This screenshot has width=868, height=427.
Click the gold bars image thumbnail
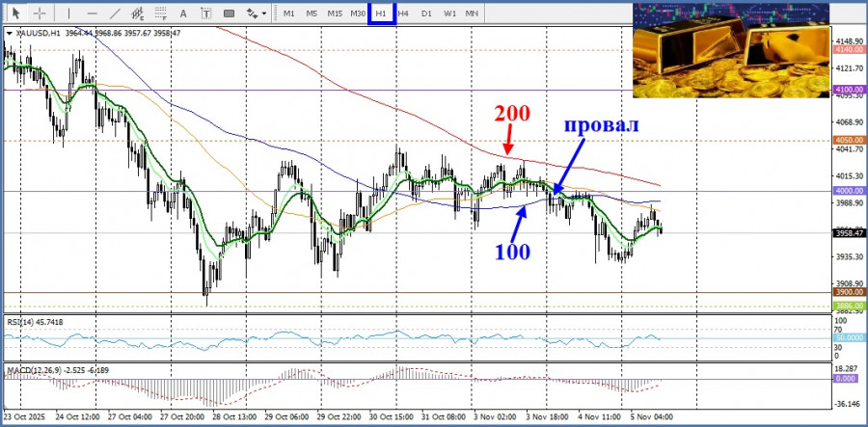click(x=731, y=51)
